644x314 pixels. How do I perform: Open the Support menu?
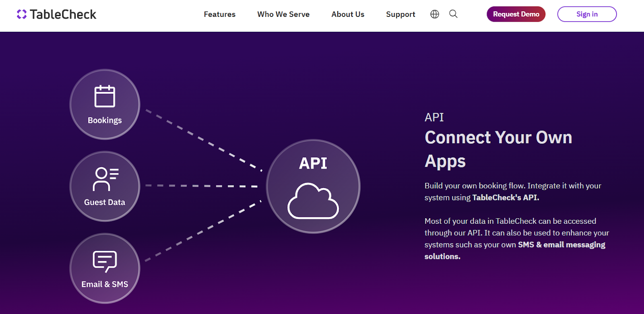coord(400,14)
